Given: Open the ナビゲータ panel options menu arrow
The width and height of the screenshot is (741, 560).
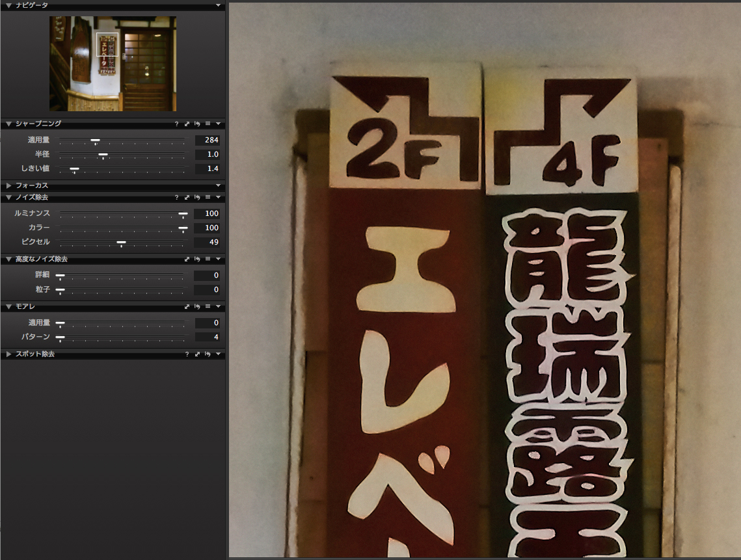Looking at the screenshot, I should point(219,5).
